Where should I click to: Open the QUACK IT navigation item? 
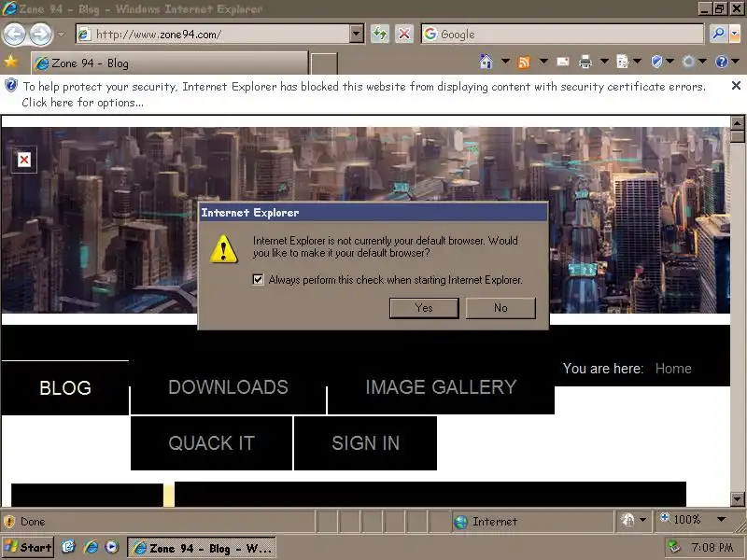coord(212,443)
